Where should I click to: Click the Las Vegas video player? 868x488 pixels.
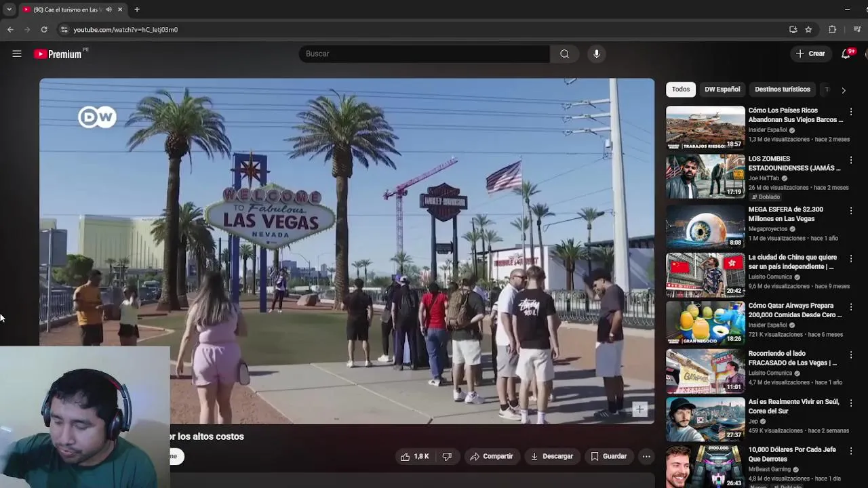point(347,251)
